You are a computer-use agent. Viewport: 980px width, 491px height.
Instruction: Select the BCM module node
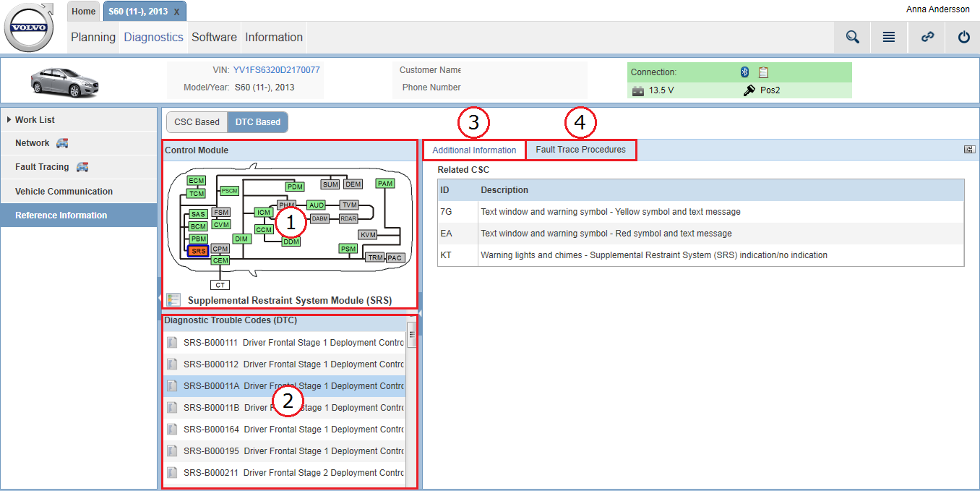198,227
